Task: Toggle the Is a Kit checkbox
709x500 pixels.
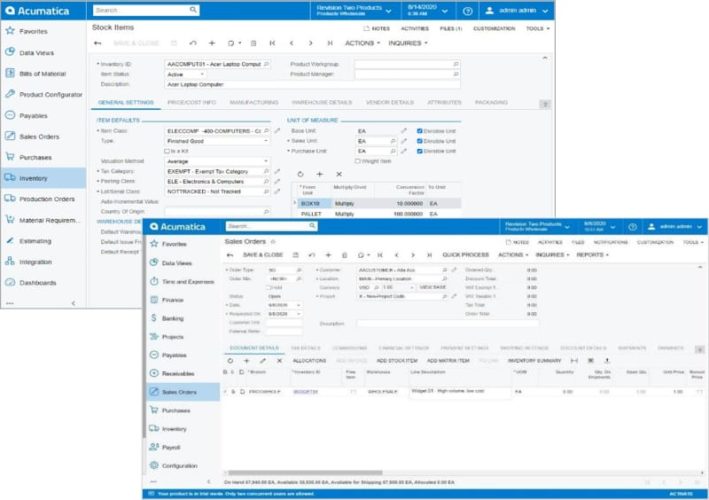Action: (167, 151)
